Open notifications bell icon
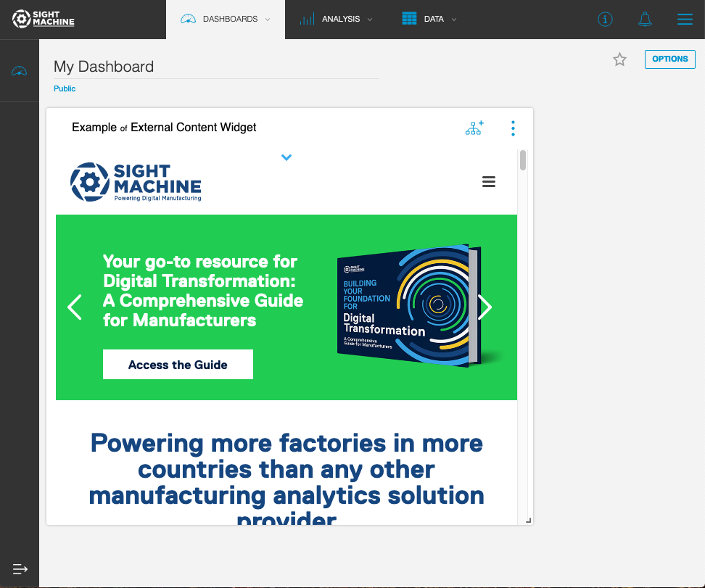705x588 pixels. point(646,20)
